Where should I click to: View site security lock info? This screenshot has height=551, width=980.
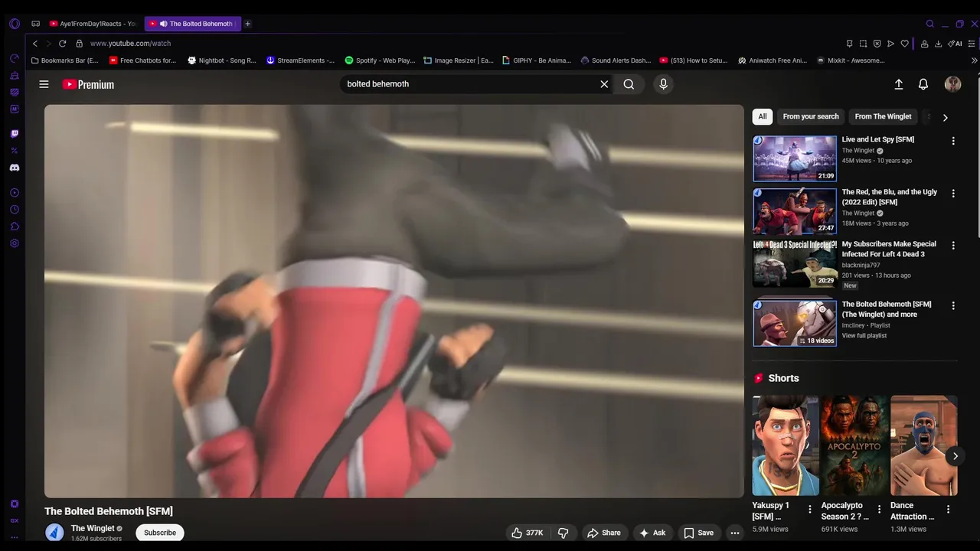point(79,44)
